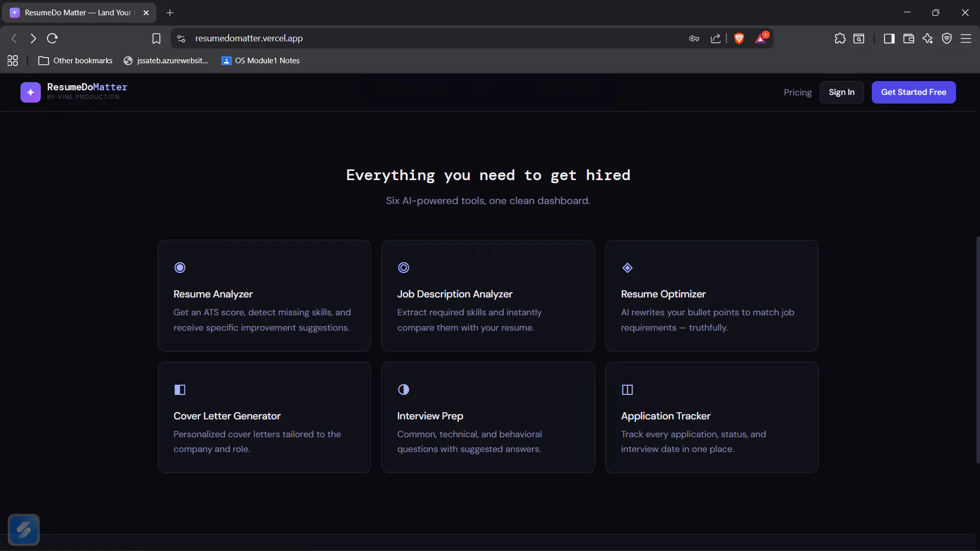Open the Other bookmarks folder
This screenshot has height=551, width=980.
point(76,61)
